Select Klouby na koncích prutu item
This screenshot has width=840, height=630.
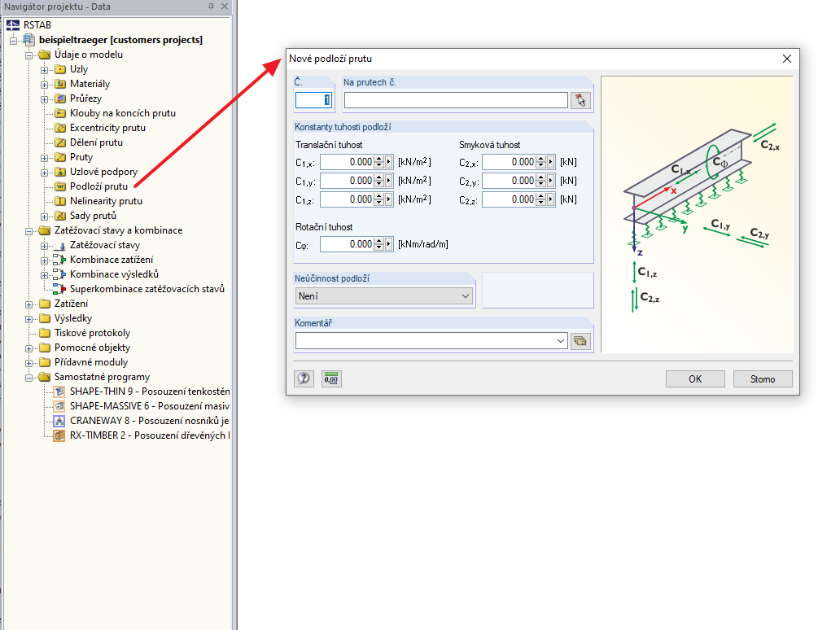pyautogui.click(x=123, y=113)
